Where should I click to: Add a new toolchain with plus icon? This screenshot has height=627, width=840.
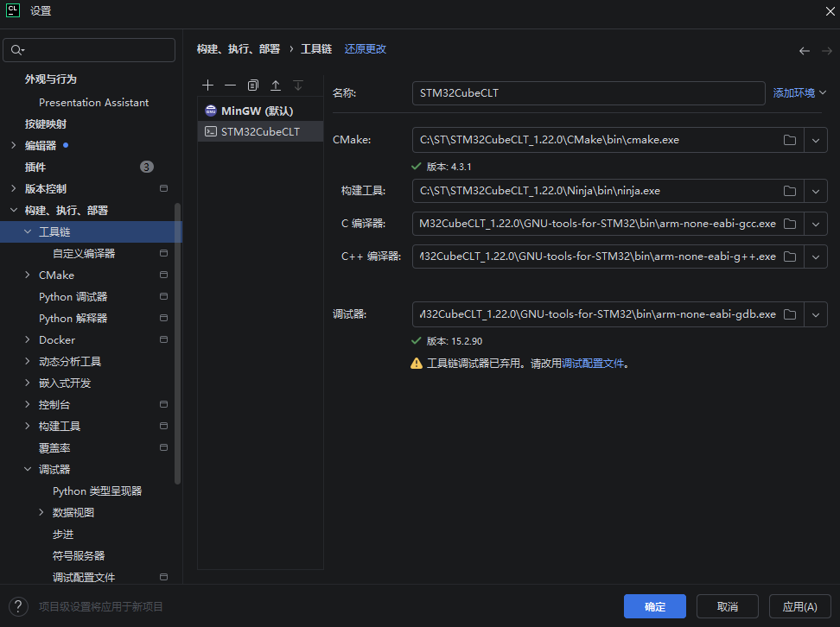pos(208,85)
